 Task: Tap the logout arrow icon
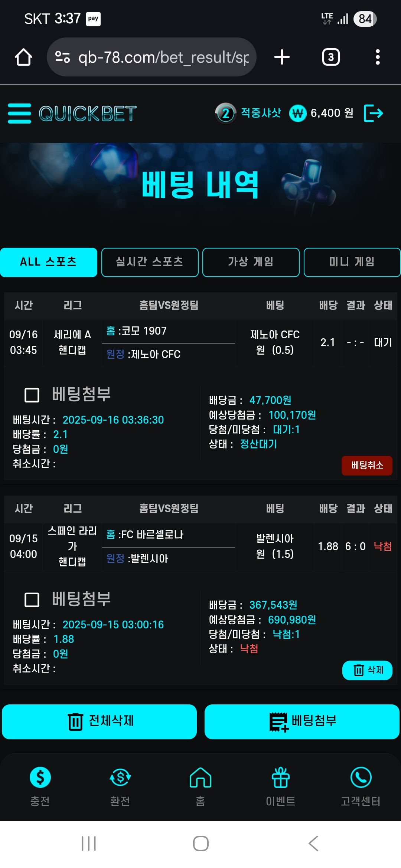(373, 113)
